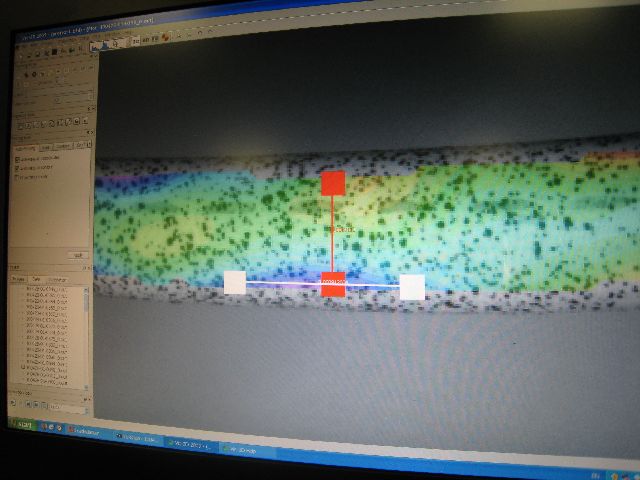Click the tab scroll arrow right of the tabs
Viewport: 640px width, 480px height.
(89, 144)
